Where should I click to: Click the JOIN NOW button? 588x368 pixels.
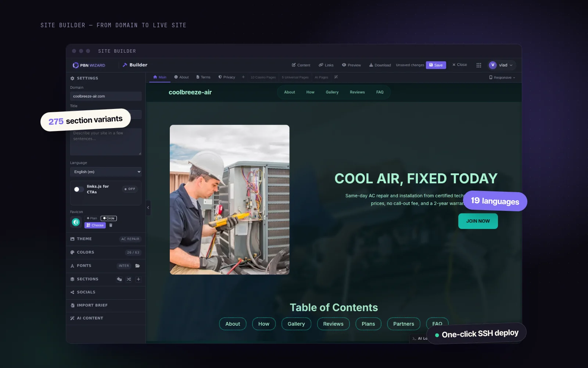(x=478, y=221)
